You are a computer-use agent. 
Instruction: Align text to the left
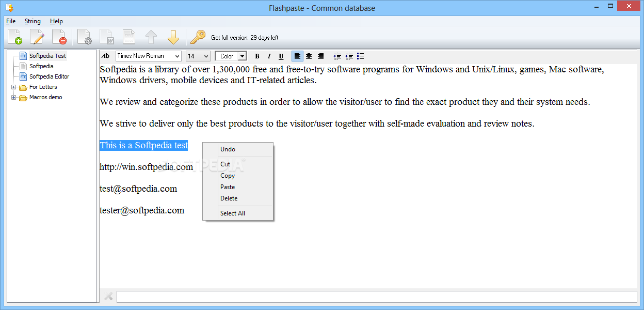pyautogui.click(x=297, y=56)
